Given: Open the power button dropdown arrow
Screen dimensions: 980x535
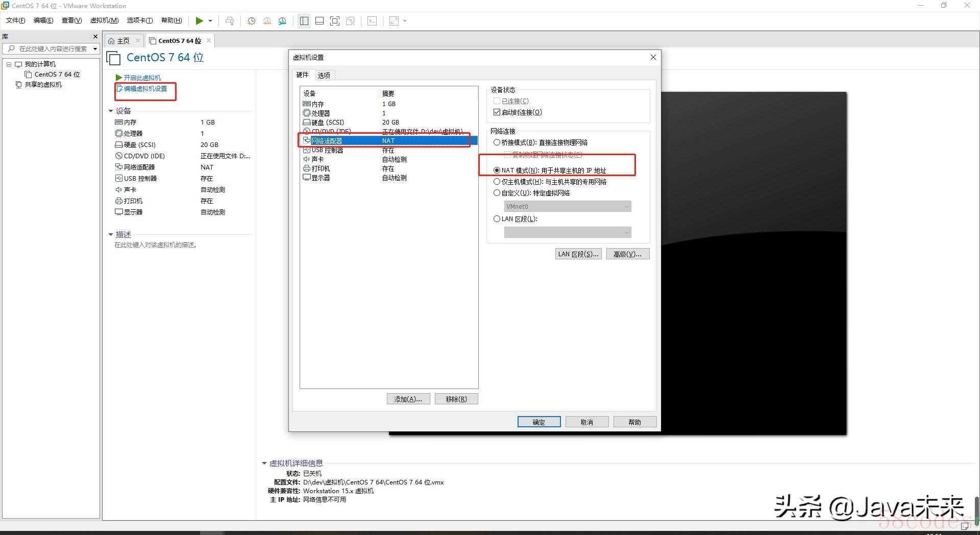Looking at the screenshot, I should (x=210, y=21).
